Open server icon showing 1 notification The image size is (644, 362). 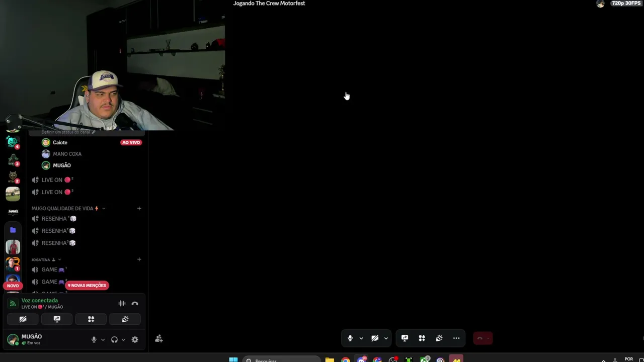coord(13,264)
